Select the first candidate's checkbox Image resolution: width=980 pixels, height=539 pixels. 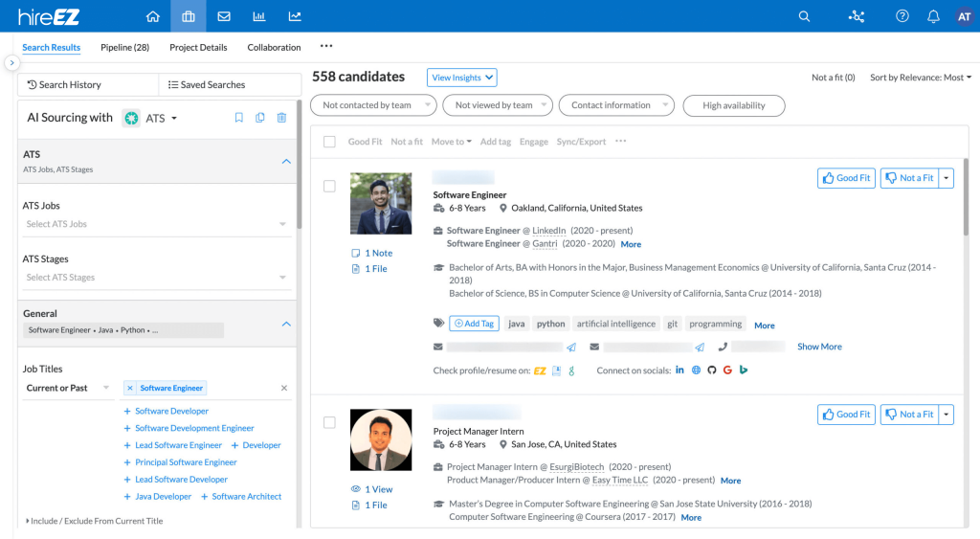click(329, 187)
